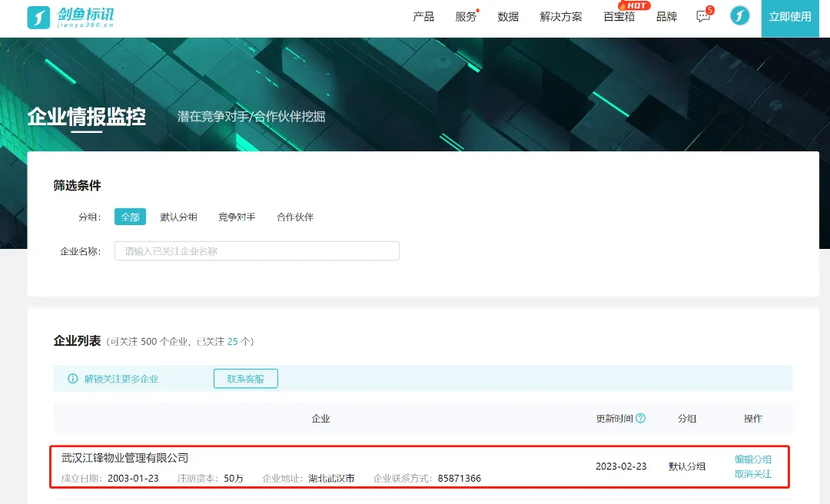
Task: Filter by 合作伙伴 group
Action: (295, 217)
